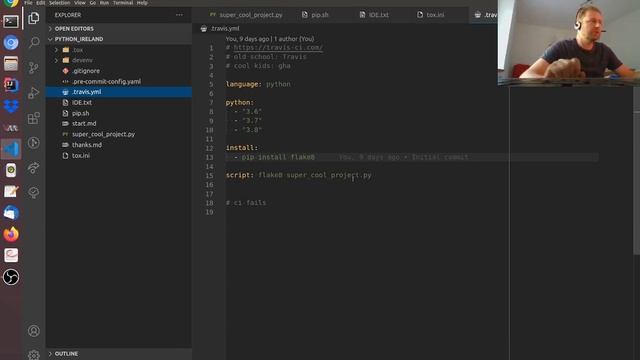Follow the travis-ci.com link in line 1
The height and width of the screenshot is (360, 640).
[x=278, y=47]
